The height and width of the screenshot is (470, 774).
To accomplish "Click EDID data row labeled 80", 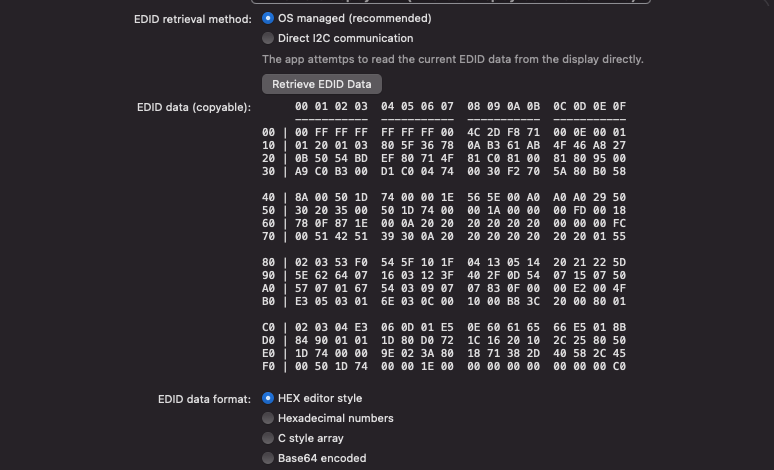I will point(444,263).
